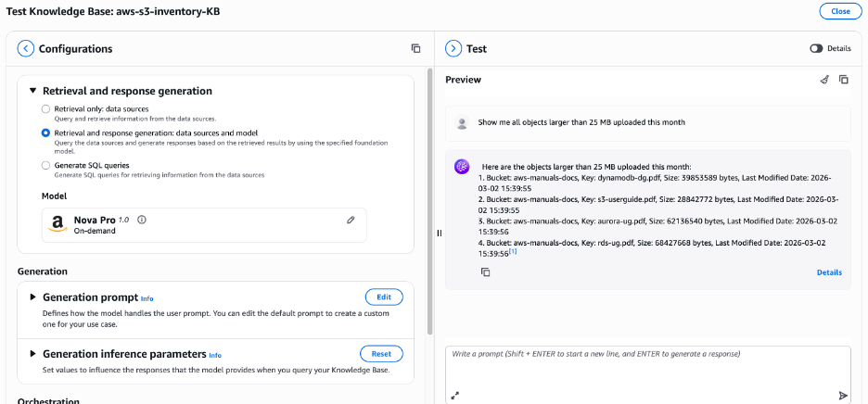
Task: Click the info icon beside Nova Pro
Action: point(142,220)
